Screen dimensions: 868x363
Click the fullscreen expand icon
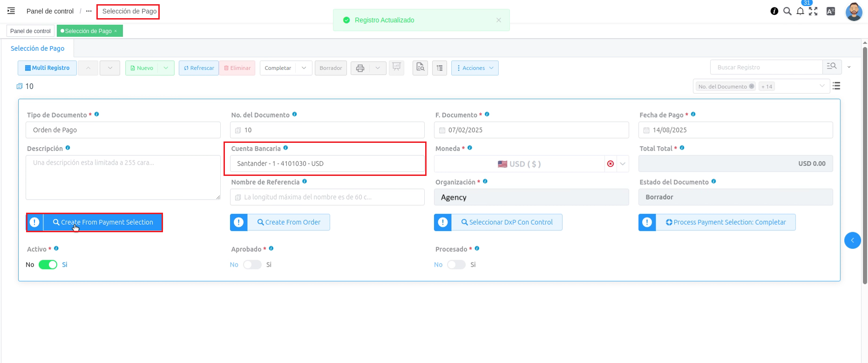(x=813, y=11)
